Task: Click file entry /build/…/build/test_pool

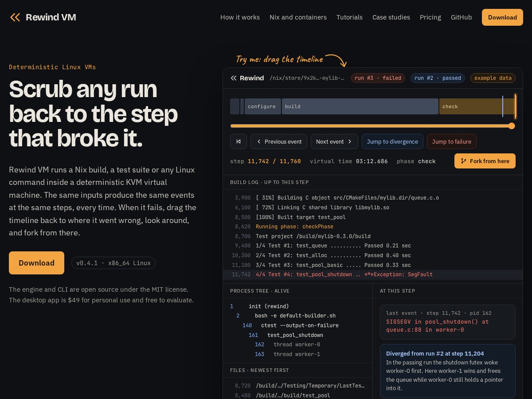Action: point(297,395)
